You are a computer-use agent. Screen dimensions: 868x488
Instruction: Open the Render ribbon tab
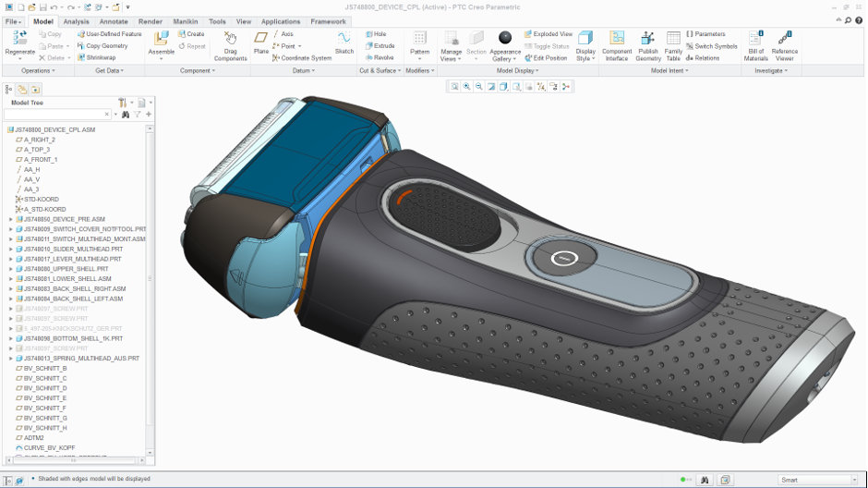(x=151, y=21)
